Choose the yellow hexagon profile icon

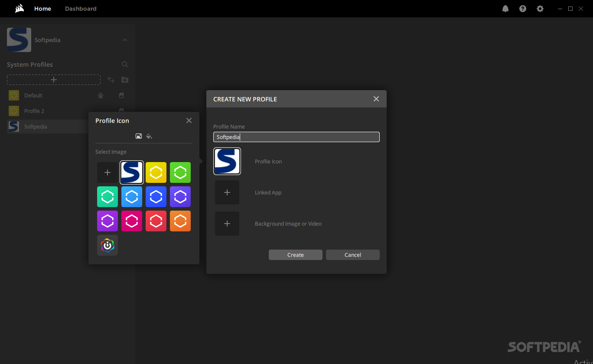156,172
